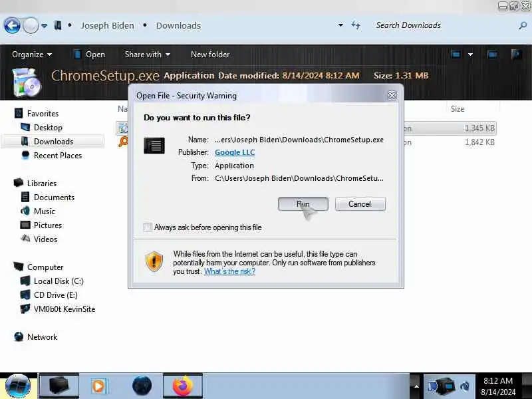Click Open in the Explorer toolbar
Screen dimensions: 532x399
click(x=90, y=55)
